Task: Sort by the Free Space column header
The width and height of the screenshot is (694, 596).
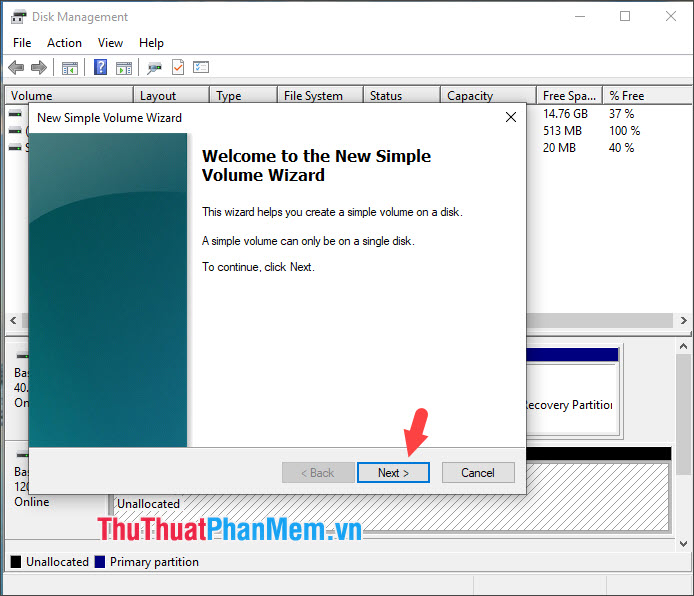Action: (570, 96)
